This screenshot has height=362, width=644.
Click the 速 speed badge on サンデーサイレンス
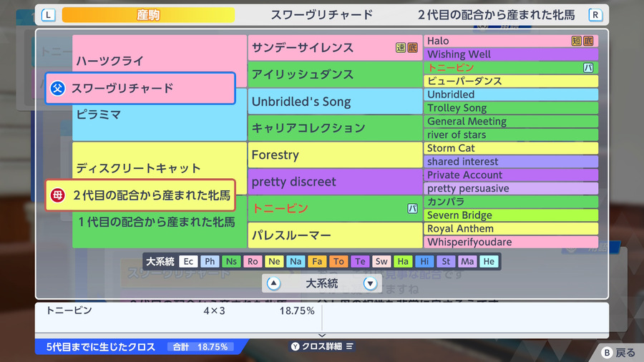tap(401, 48)
